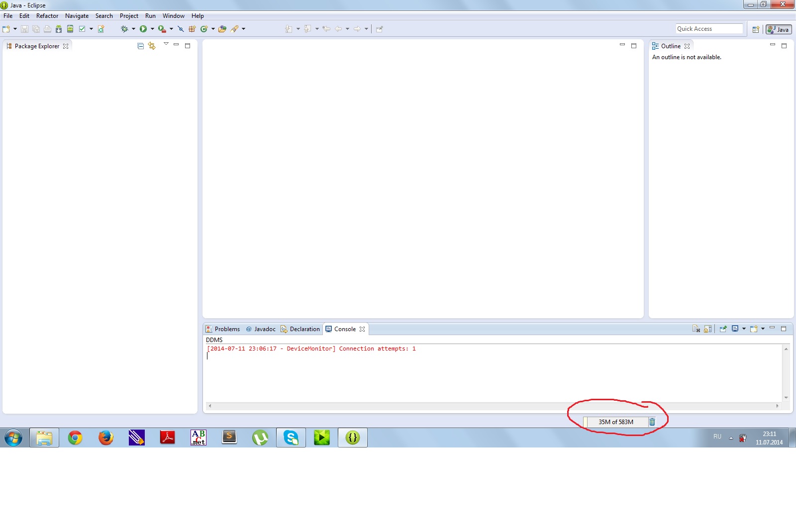The width and height of the screenshot is (796, 532).
Task: Open Package Explorer View Menu triangle
Action: (166, 44)
